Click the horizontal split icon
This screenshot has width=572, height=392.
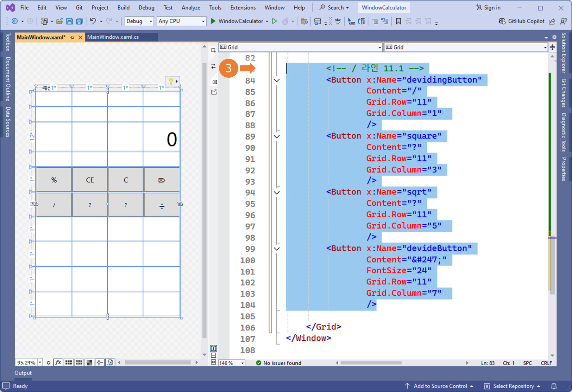coord(213,355)
